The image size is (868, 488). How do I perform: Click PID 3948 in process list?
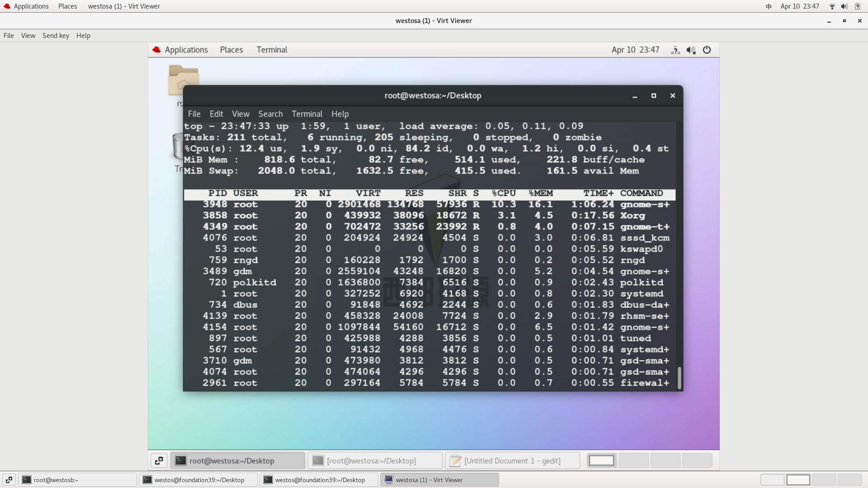[x=215, y=204]
